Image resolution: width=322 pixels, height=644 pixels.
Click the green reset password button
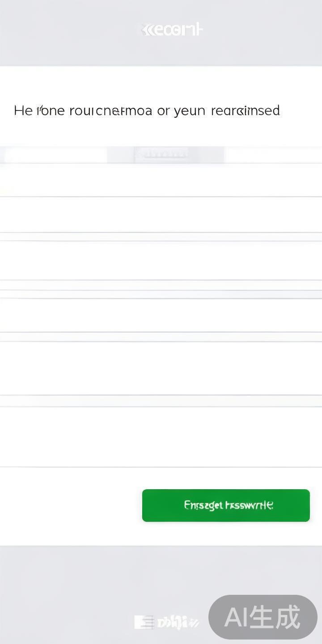click(226, 505)
